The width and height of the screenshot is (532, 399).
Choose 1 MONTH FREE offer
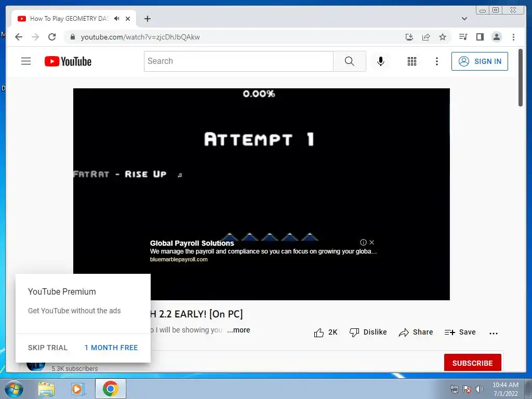pos(111,348)
